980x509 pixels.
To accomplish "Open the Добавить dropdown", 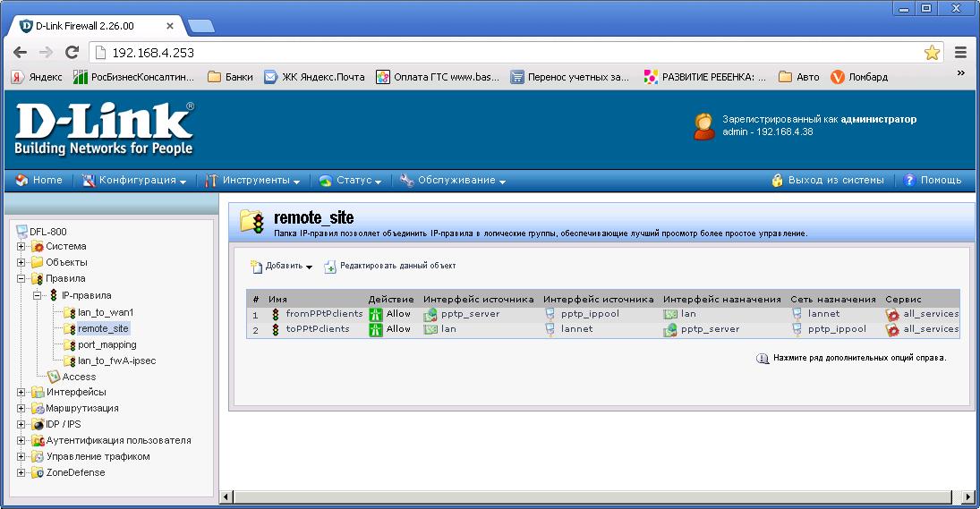I will tap(281, 266).
